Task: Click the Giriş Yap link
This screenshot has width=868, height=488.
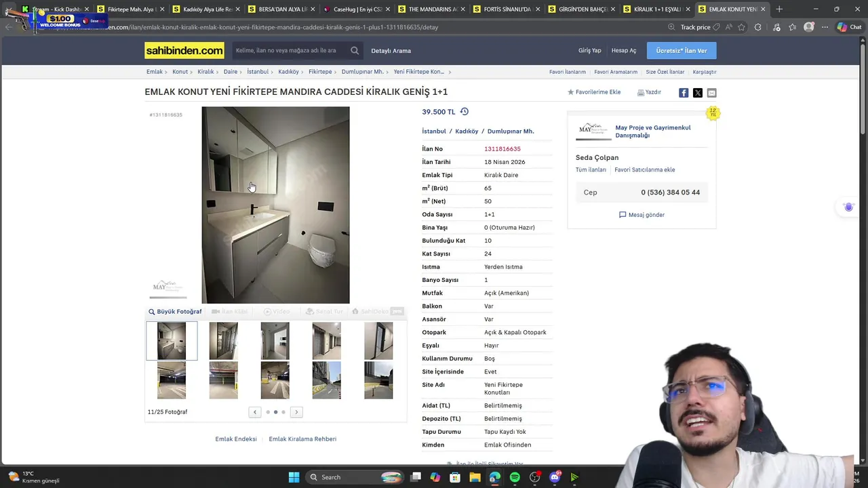Action: tap(589, 50)
